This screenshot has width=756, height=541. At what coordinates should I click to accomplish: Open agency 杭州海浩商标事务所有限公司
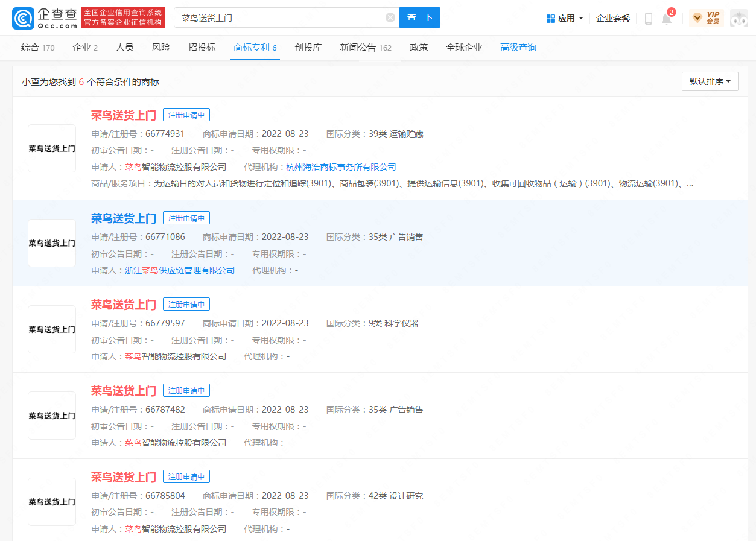[341, 167]
